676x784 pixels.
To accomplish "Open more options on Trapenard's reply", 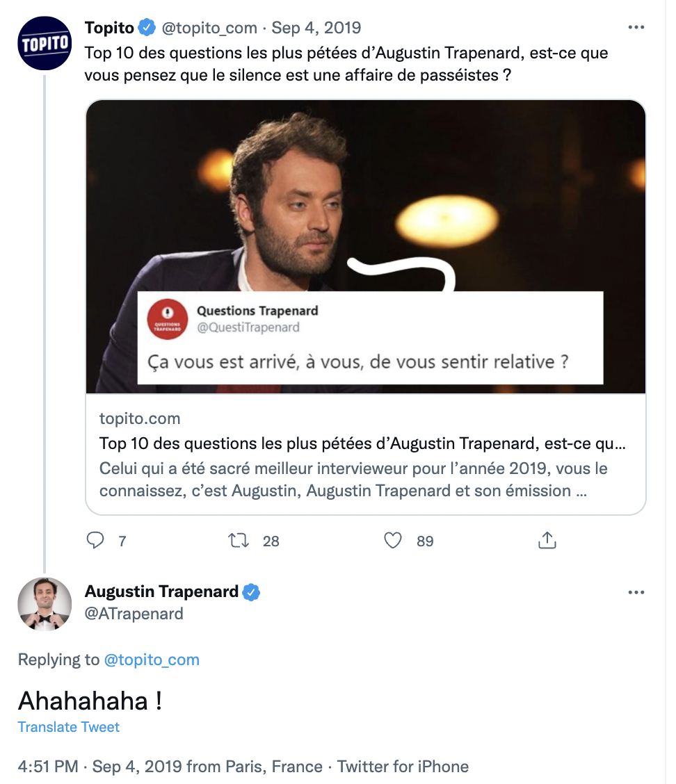I will (x=636, y=592).
